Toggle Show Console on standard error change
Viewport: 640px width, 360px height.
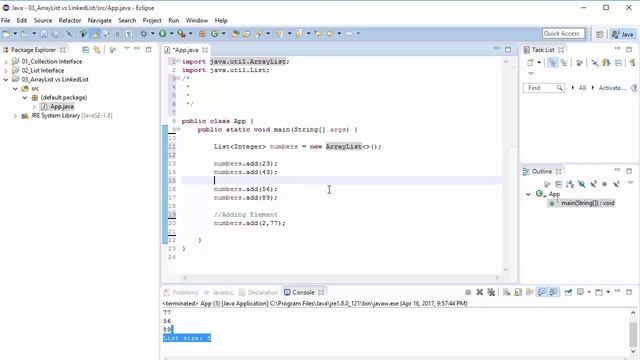click(553, 292)
